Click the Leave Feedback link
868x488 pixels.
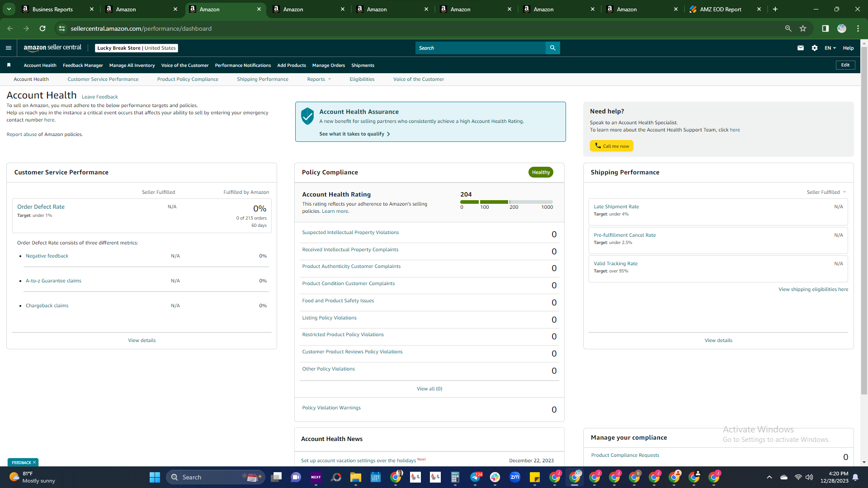point(99,97)
